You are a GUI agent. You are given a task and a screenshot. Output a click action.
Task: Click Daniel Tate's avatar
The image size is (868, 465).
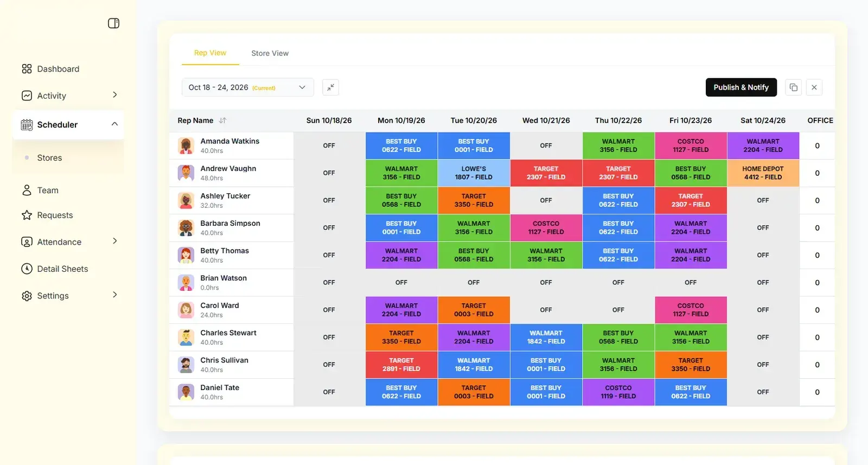pyautogui.click(x=186, y=392)
